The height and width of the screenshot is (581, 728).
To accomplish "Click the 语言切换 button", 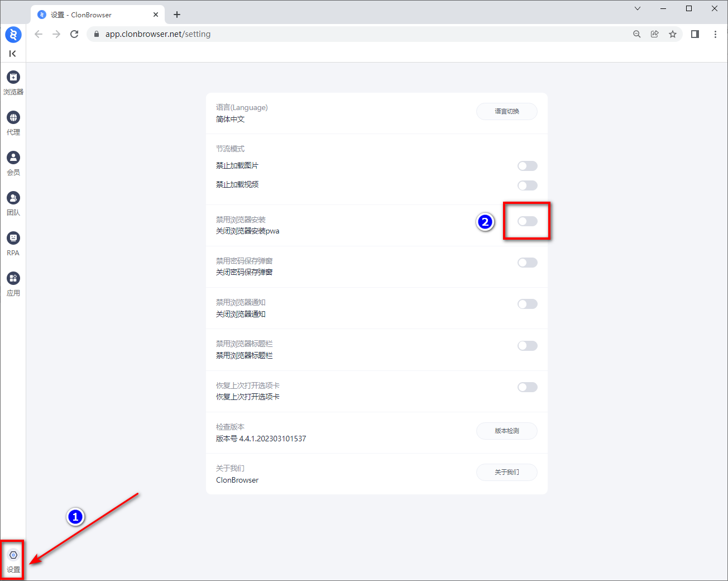I will (x=506, y=111).
